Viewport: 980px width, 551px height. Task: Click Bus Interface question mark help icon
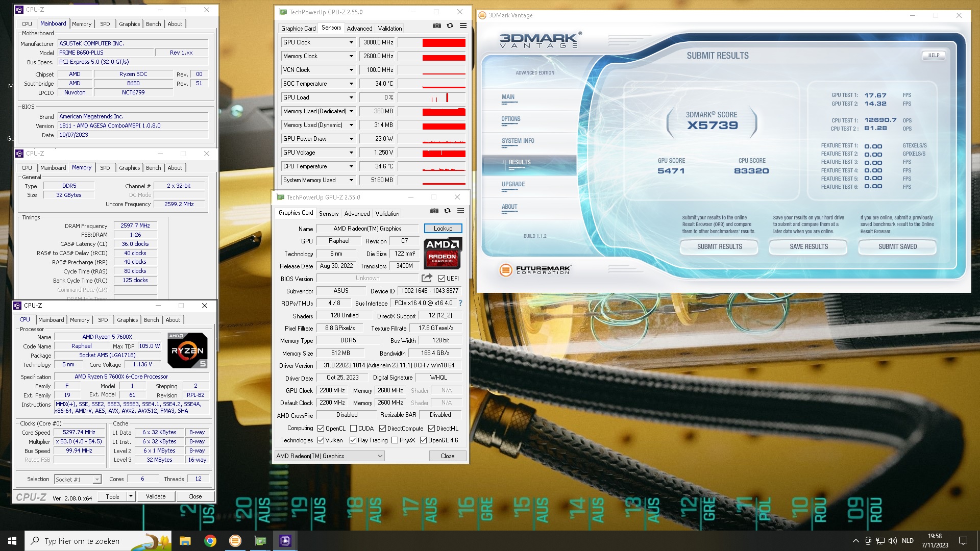click(460, 303)
